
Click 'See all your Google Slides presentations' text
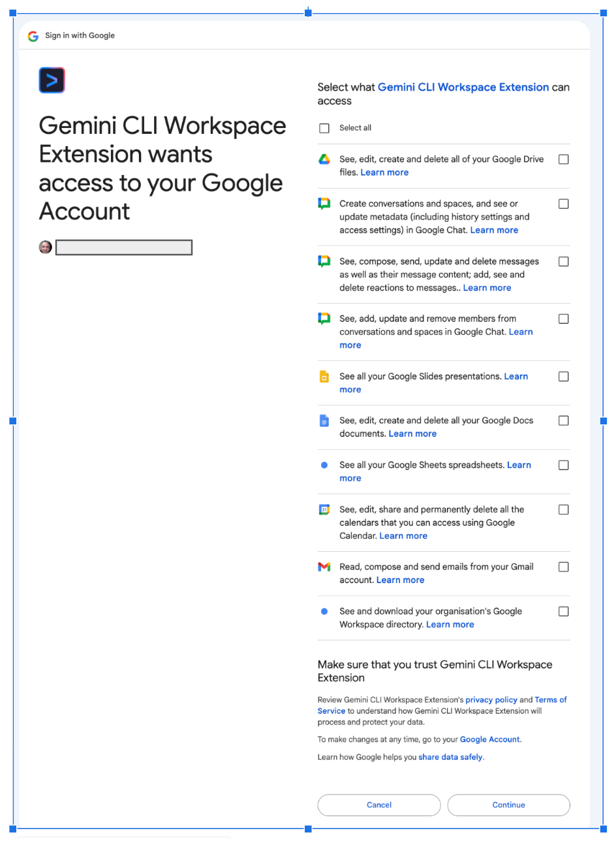coord(420,376)
